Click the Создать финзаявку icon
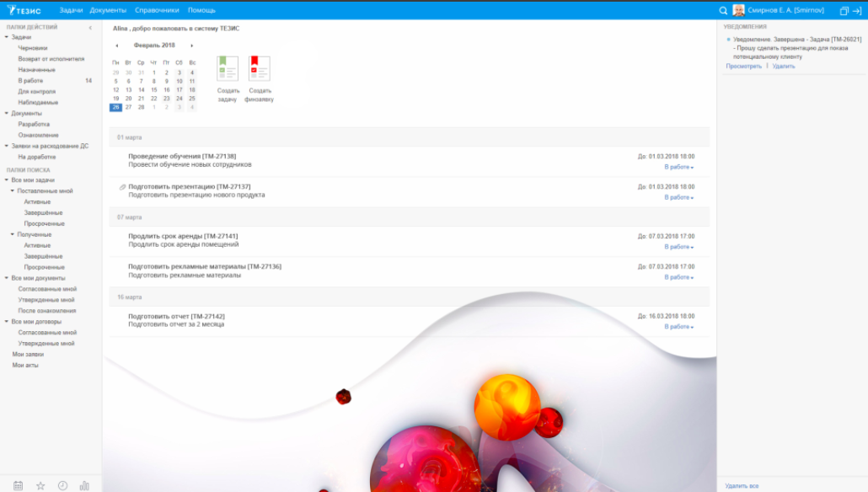The image size is (868, 492). 259,68
